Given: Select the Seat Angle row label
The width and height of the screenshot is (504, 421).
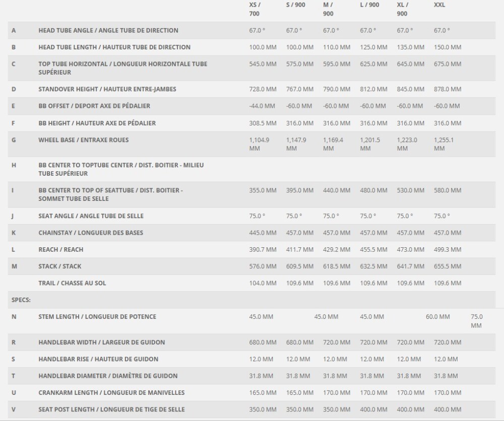Looking at the screenshot, I should 91,216.
